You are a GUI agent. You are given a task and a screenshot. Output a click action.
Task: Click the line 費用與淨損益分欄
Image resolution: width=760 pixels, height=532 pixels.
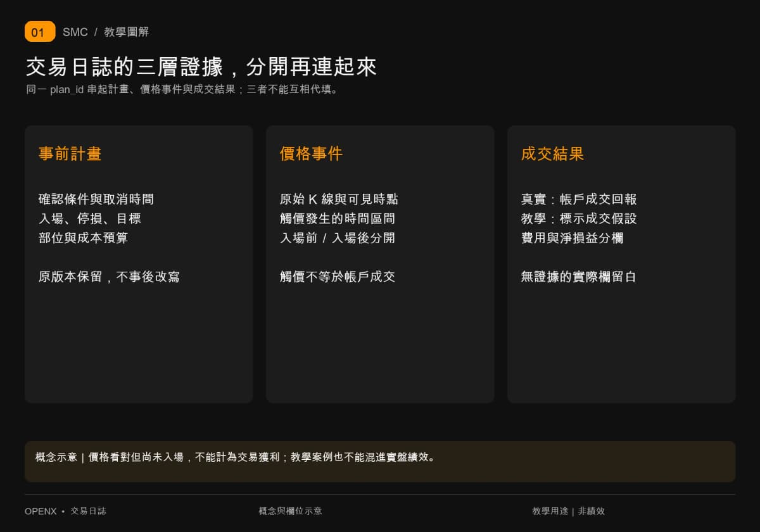tap(573, 238)
